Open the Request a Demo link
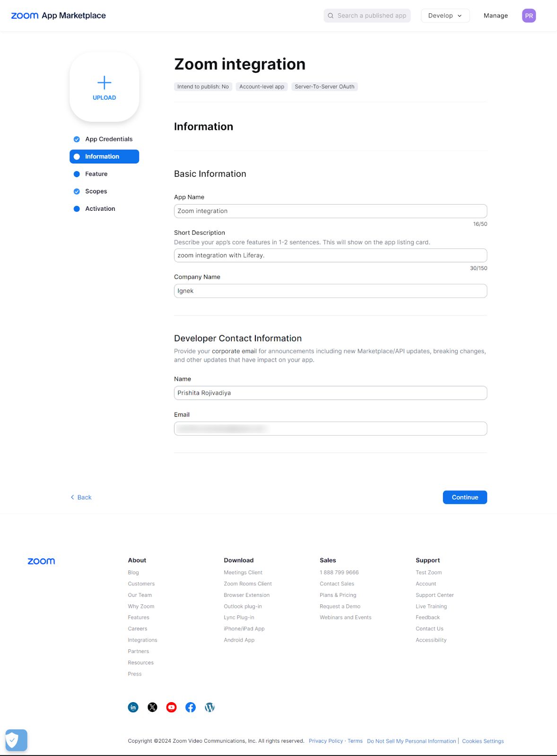 [x=340, y=607]
